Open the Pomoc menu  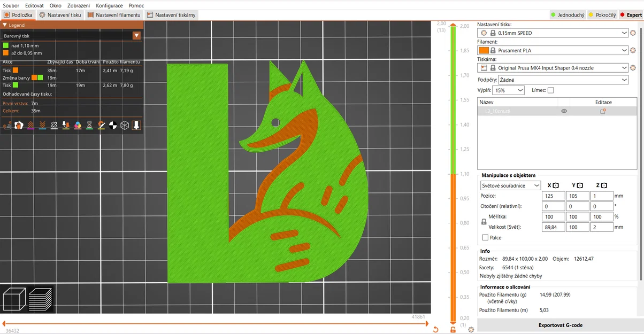(x=136, y=5)
